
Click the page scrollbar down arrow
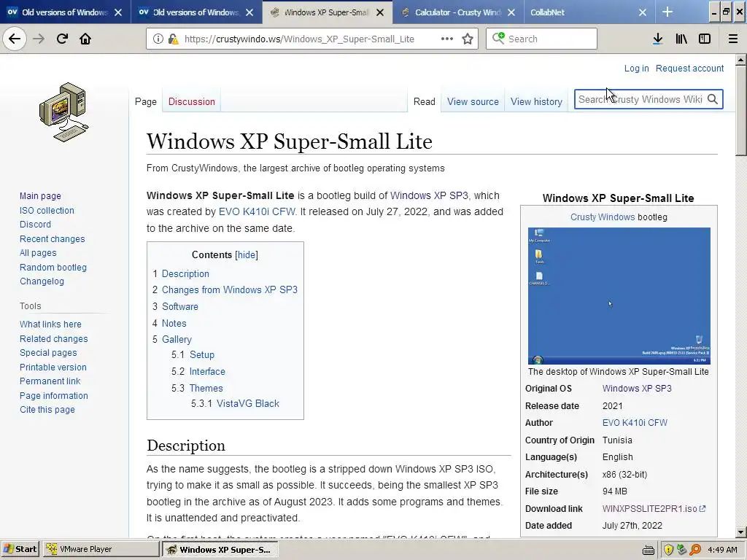741,532
